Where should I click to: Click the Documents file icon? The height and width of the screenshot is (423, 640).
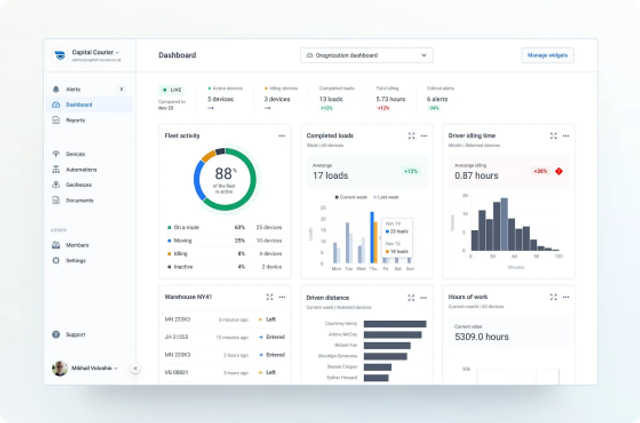(56, 200)
